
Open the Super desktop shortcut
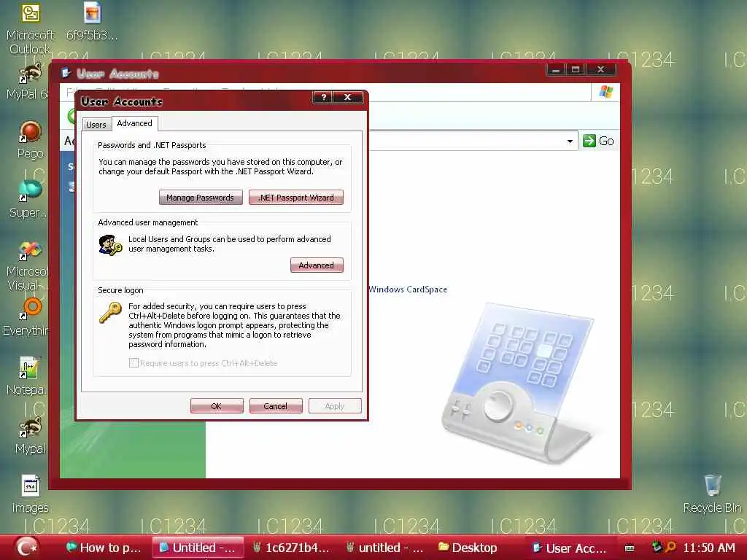(x=29, y=199)
